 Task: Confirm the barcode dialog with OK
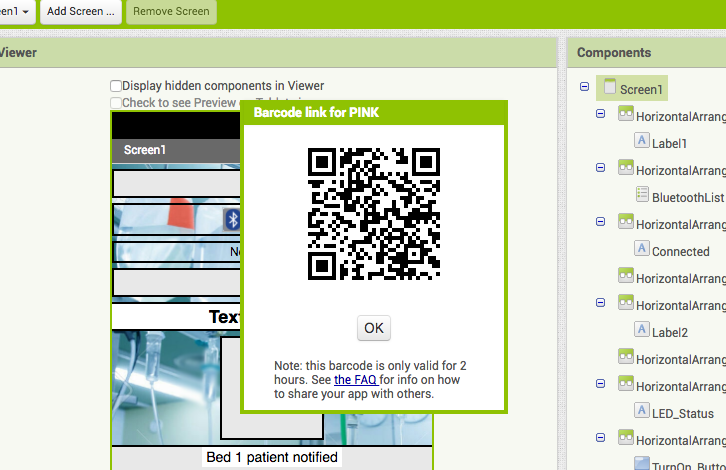click(374, 328)
